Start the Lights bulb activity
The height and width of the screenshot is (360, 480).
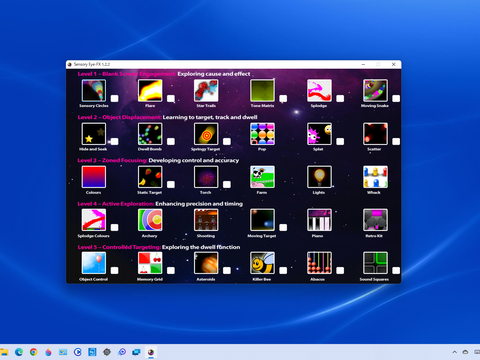coord(319,177)
